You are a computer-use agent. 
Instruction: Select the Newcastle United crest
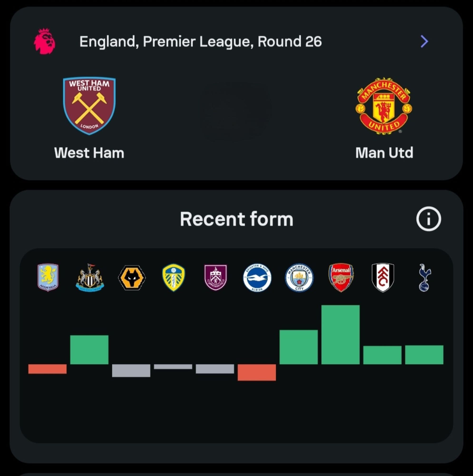[x=90, y=278]
